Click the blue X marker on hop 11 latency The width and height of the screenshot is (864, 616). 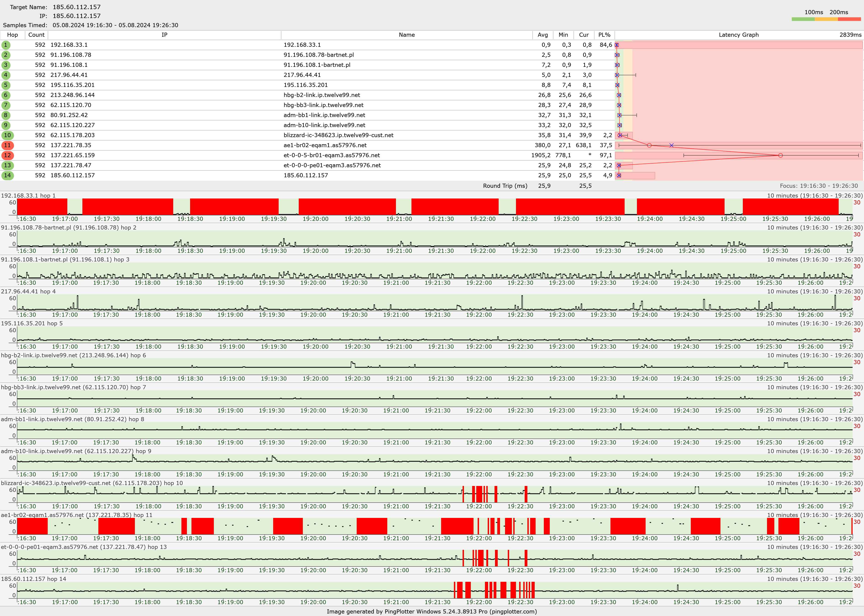[671, 145]
